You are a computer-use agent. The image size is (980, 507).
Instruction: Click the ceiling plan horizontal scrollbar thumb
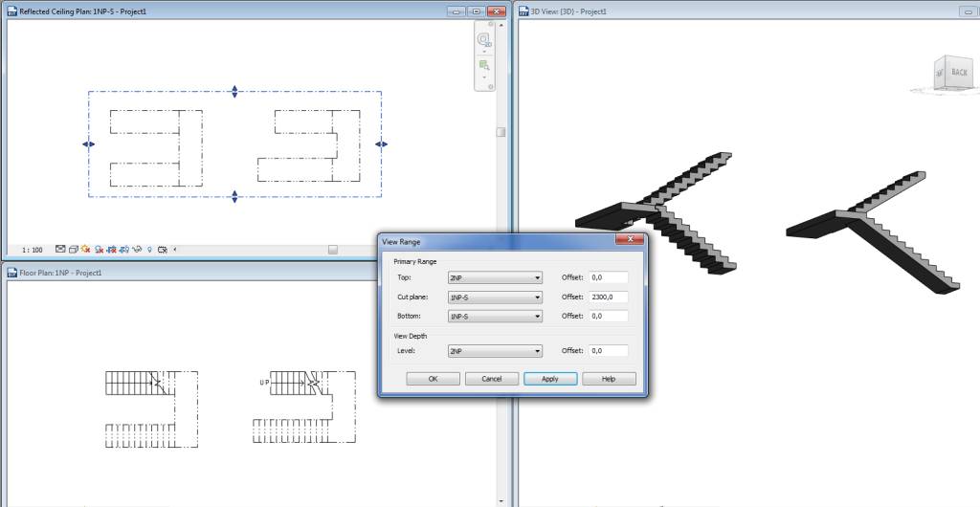point(332,249)
